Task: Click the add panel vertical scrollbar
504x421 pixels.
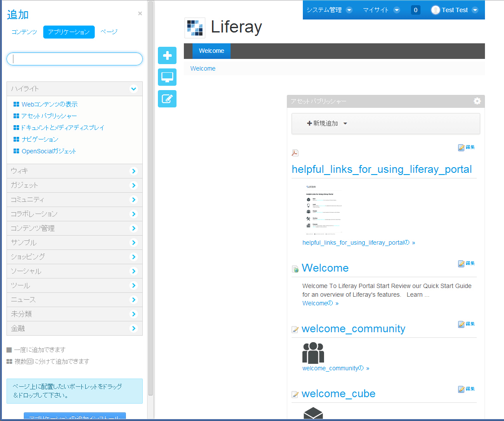Action: click(x=151, y=198)
